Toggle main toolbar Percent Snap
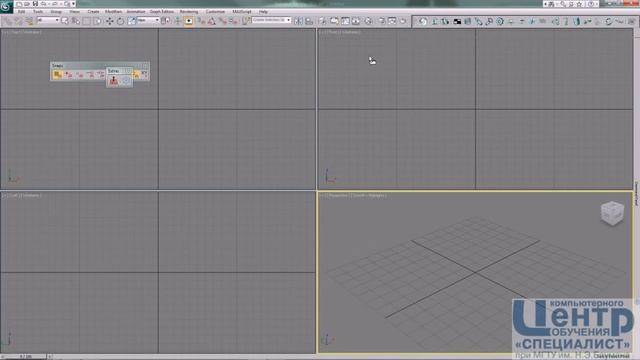Image resolution: width=640 pixels, height=360 pixels. point(222,20)
